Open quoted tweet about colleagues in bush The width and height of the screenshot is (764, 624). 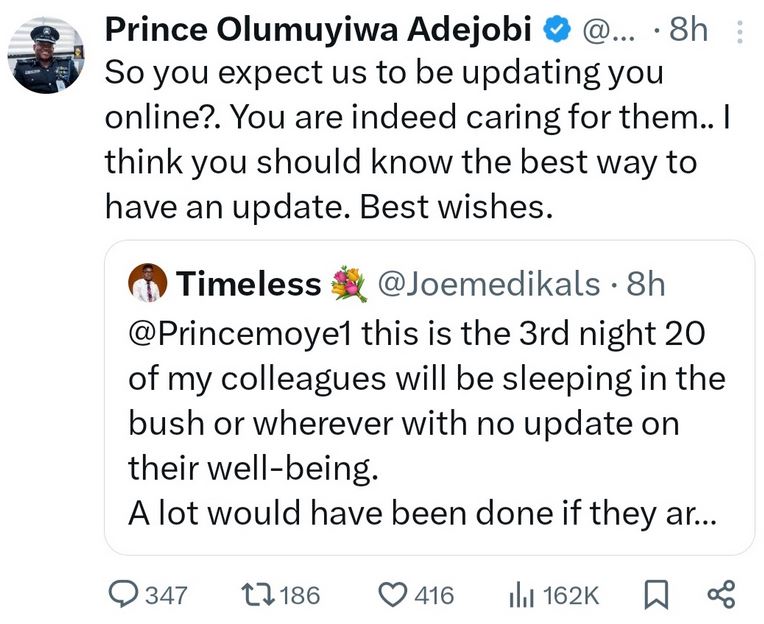(x=428, y=422)
